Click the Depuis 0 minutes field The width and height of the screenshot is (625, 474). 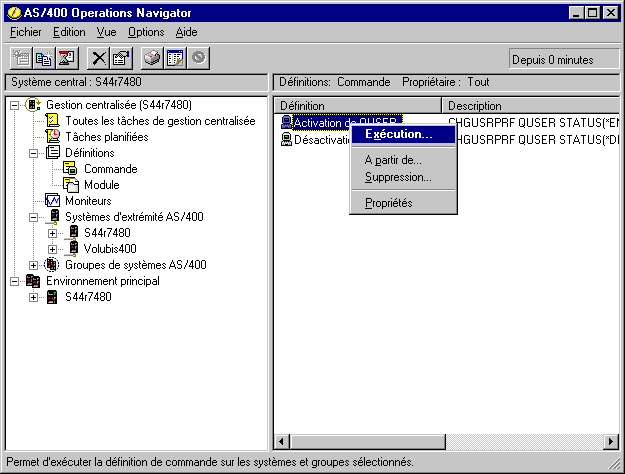[x=564, y=60]
